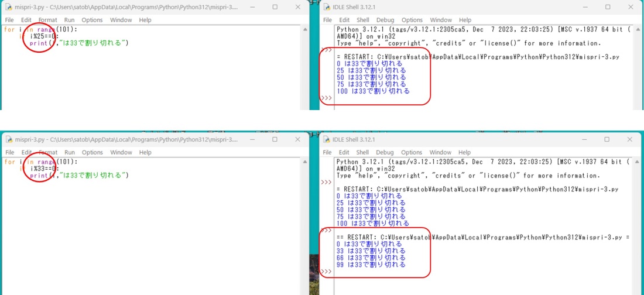This screenshot has width=644, height=295.
Task: Open Options menu in the i%33 editor window
Action: 92,152
